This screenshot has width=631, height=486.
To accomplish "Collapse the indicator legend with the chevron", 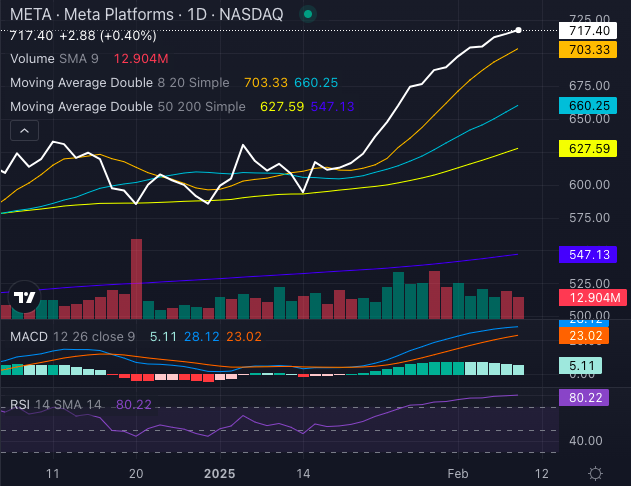I will point(24,130).
